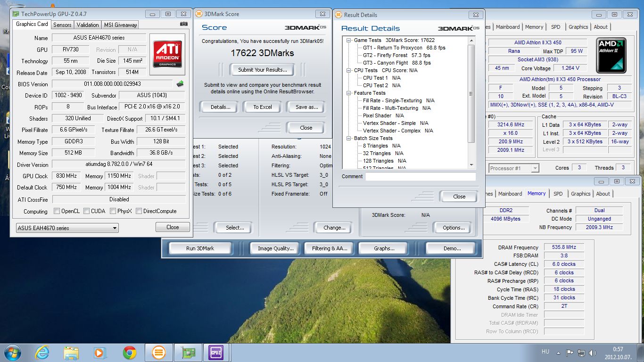
Task: Click the Save as... button
Action: [306, 107]
